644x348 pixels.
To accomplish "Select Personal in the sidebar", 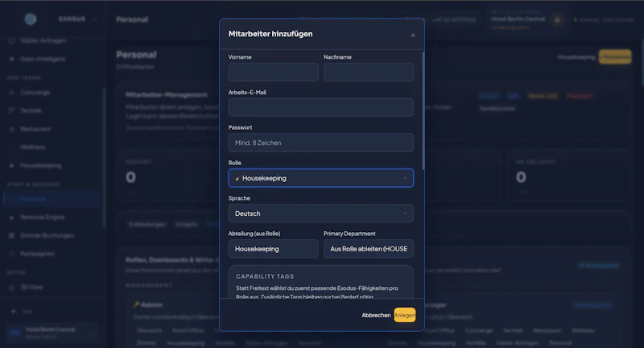I will pyautogui.click(x=52, y=199).
